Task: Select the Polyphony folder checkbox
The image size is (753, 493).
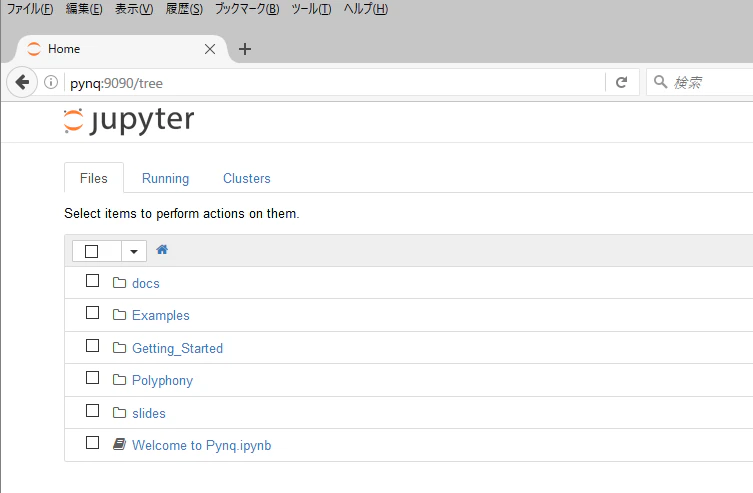Action: tap(92, 378)
